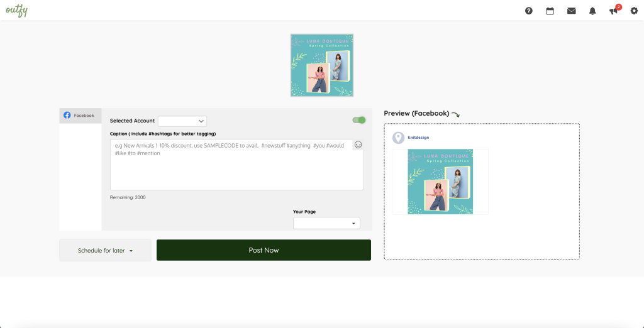Open the help question mark icon
This screenshot has height=328, width=644.
tap(529, 11)
